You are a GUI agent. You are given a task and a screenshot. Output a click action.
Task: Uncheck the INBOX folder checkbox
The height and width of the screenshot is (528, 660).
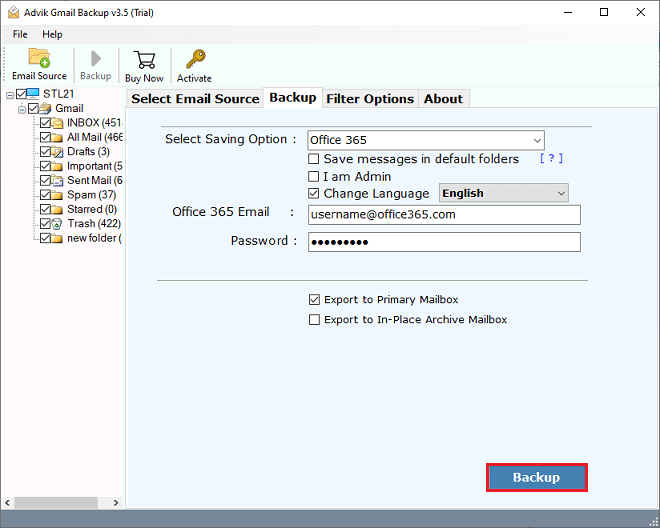[x=45, y=123]
